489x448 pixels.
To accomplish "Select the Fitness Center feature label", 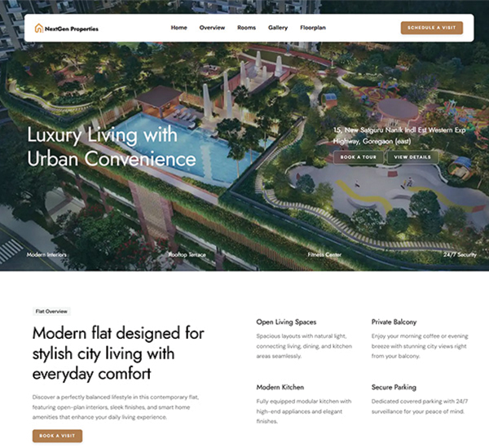I will tap(324, 255).
